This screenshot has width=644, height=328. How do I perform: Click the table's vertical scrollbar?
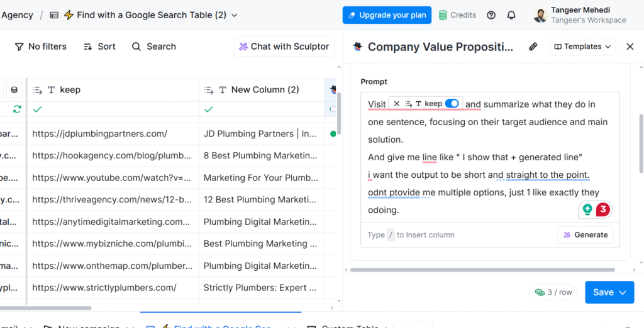point(339,113)
